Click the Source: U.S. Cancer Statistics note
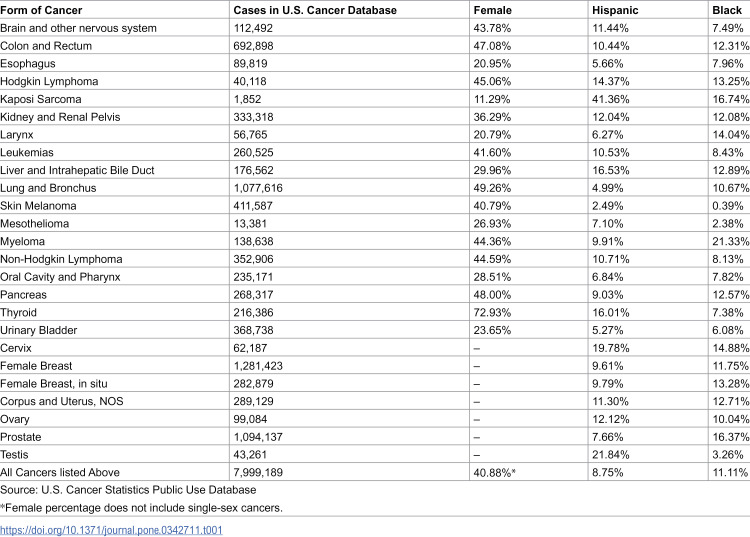 pos(128,490)
